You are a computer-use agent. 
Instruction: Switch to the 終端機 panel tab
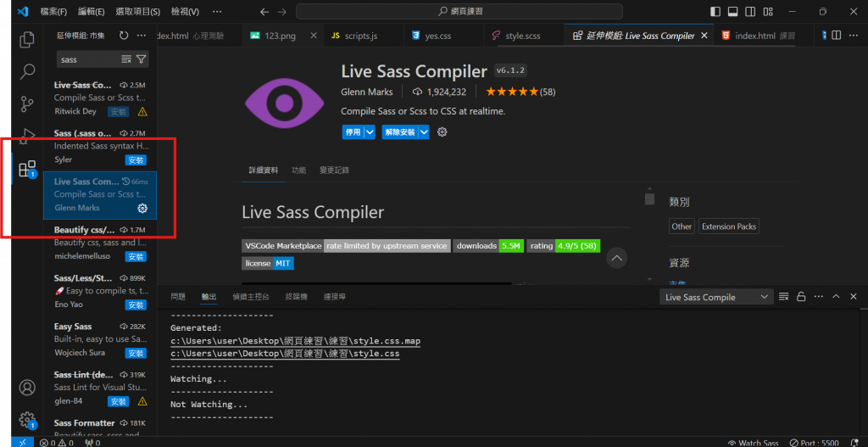coord(296,297)
